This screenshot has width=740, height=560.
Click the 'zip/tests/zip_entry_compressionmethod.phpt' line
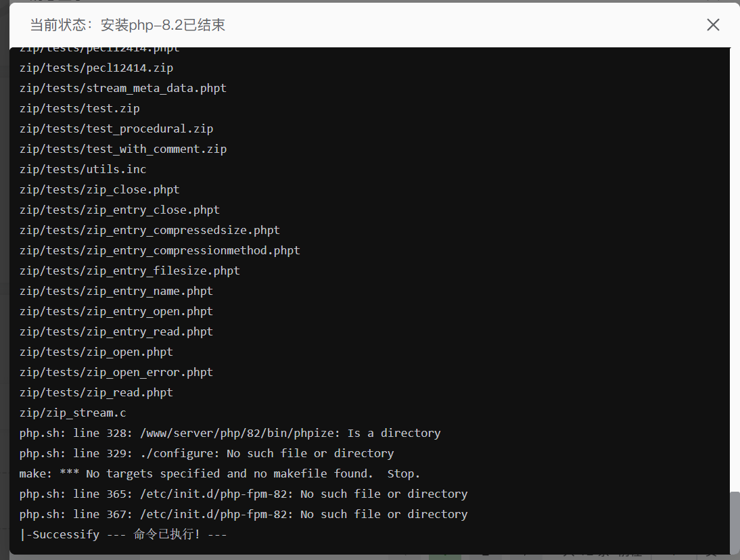pos(160,250)
